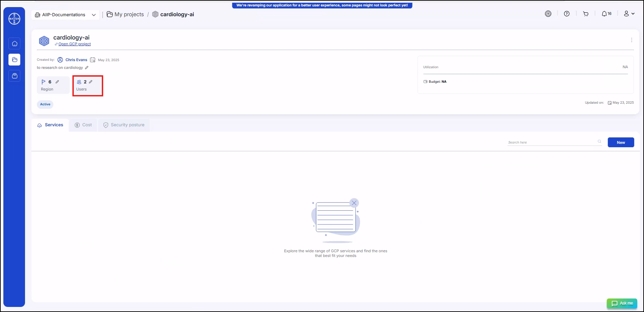Open the project three-dot options menu
The image size is (644, 312).
tap(631, 40)
